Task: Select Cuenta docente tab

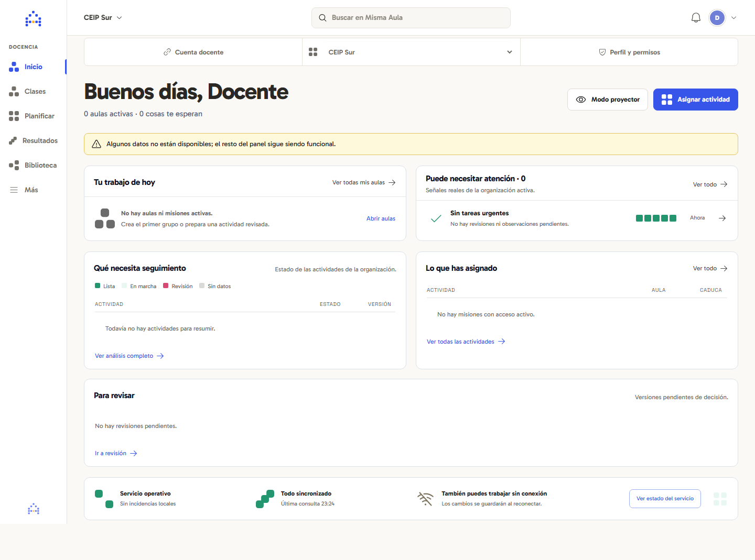Action: click(193, 52)
